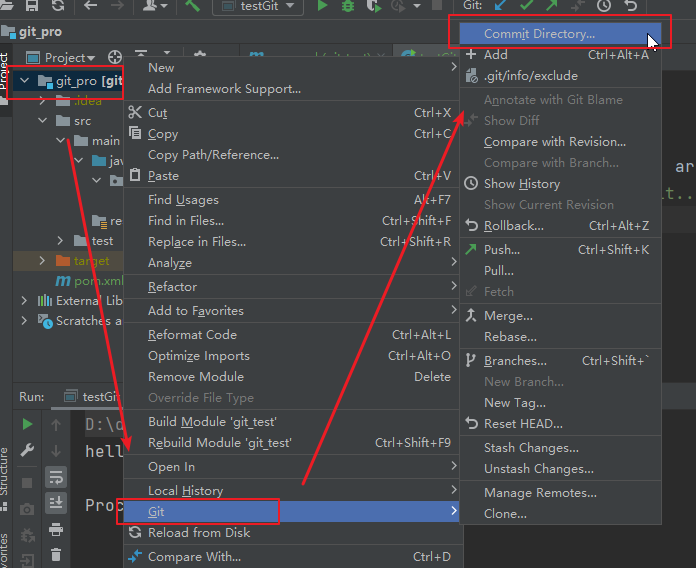Choose Copy Path/Reference entry
The height and width of the screenshot is (568, 696).
[x=291, y=155]
